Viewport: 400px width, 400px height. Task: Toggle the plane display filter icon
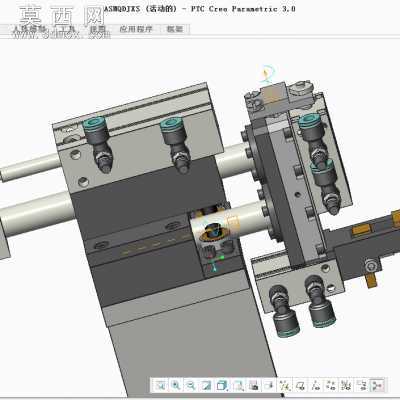[301, 386]
